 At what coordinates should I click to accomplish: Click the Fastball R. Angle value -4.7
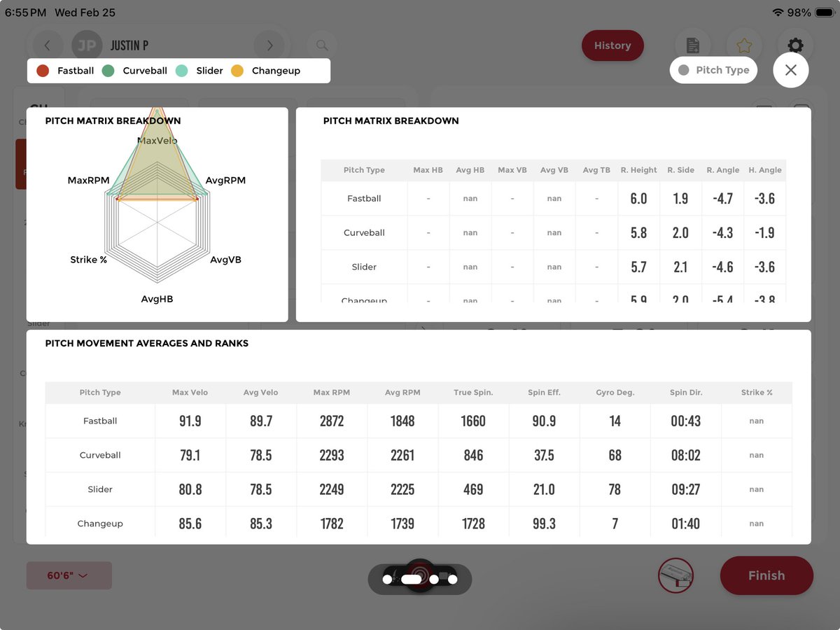click(x=722, y=199)
